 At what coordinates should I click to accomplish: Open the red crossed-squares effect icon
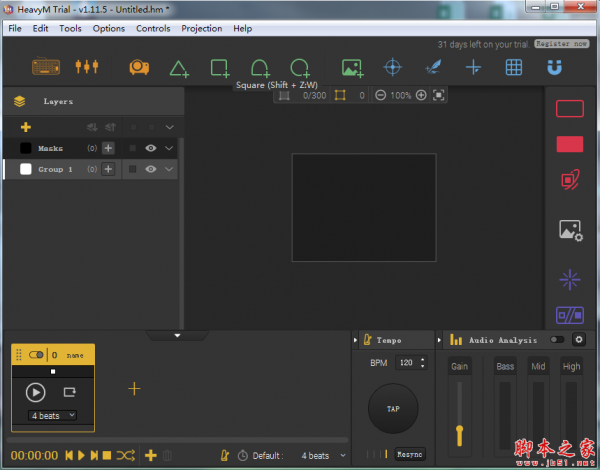[x=570, y=180]
